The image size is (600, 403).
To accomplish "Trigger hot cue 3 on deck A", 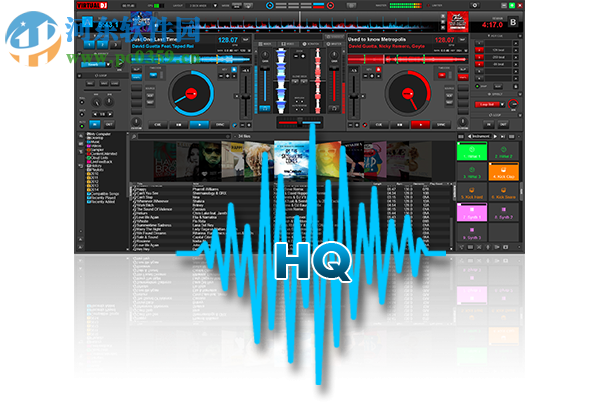I will click(116, 45).
